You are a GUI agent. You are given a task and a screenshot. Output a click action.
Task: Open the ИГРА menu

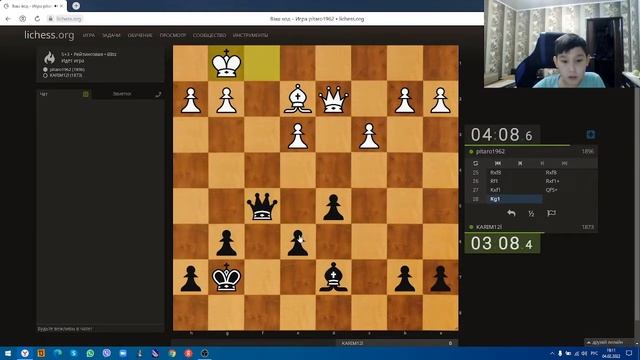coord(89,36)
